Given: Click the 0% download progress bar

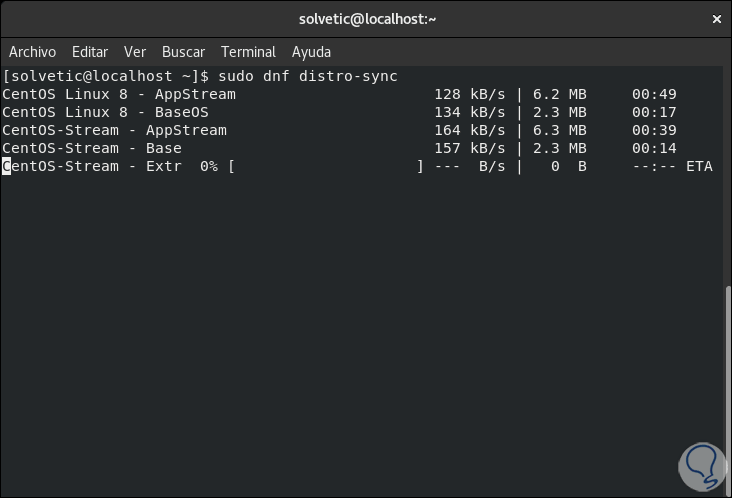Looking at the screenshot, I should click(x=326, y=166).
